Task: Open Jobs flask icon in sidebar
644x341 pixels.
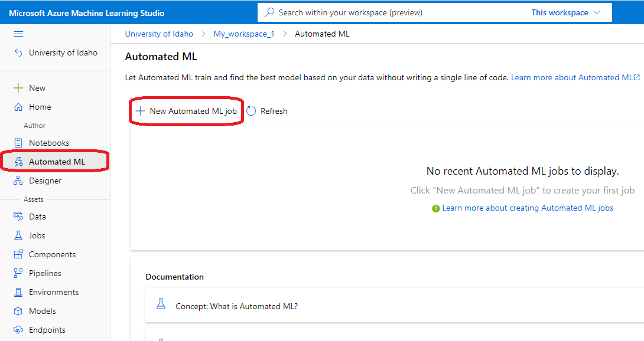Action: click(x=18, y=235)
